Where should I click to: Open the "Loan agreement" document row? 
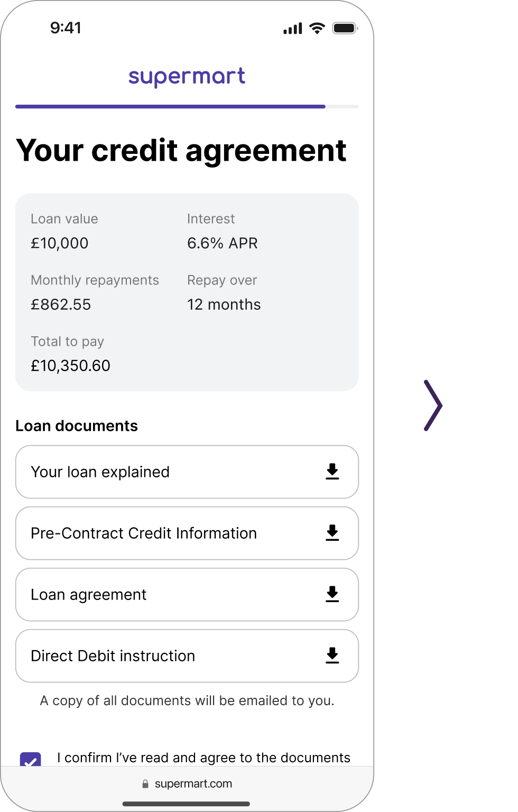[x=159, y=595]
